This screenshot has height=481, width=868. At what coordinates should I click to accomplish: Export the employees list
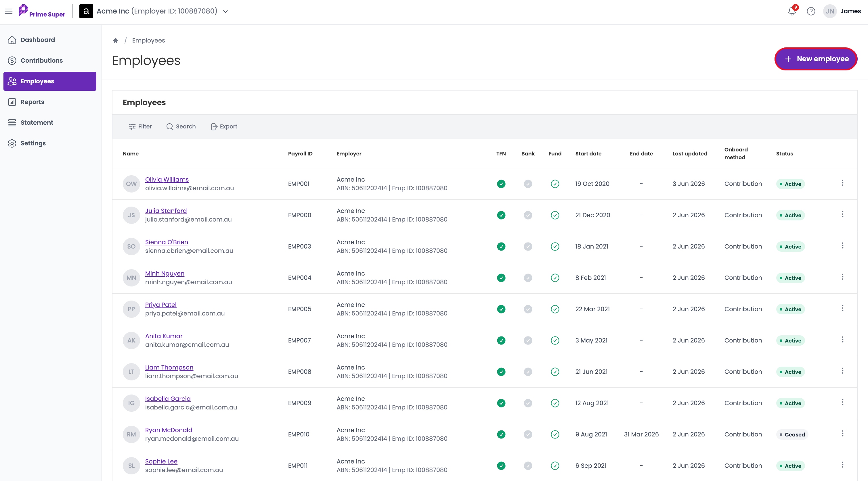(224, 126)
